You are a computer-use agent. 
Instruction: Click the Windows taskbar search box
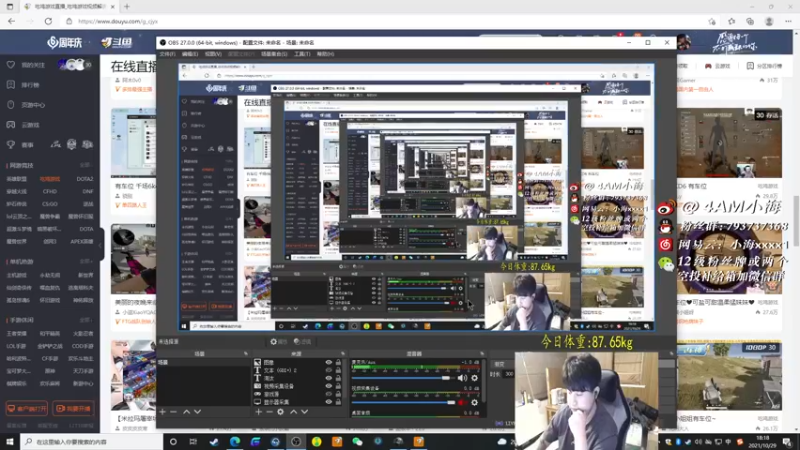(92, 442)
